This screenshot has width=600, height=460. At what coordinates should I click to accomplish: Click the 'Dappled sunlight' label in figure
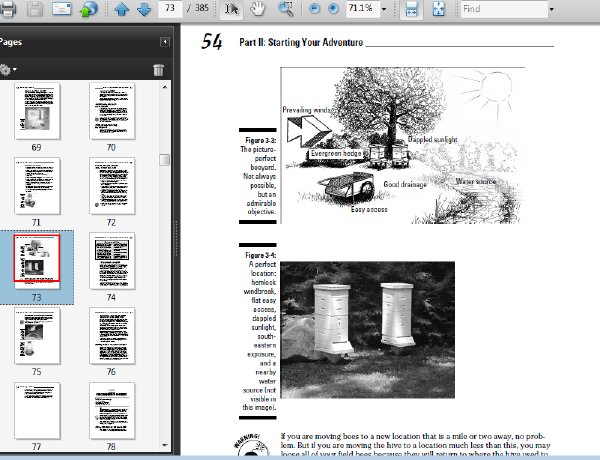click(x=433, y=139)
